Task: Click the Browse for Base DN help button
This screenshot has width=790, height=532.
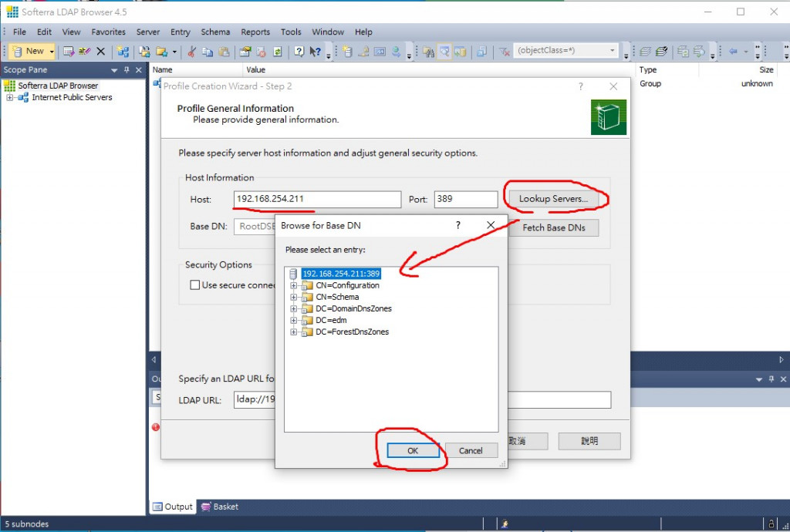Action: tap(457, 225)
